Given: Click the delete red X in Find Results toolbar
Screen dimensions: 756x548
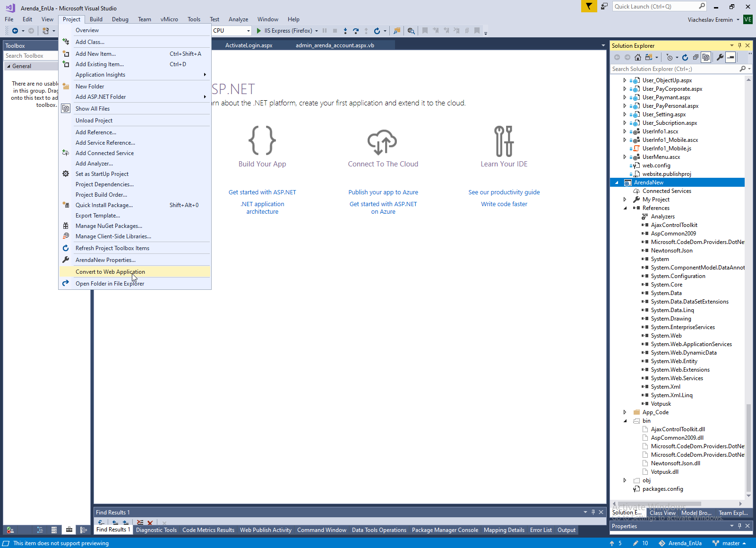Looking at the screenshot, I should [150, 522].
